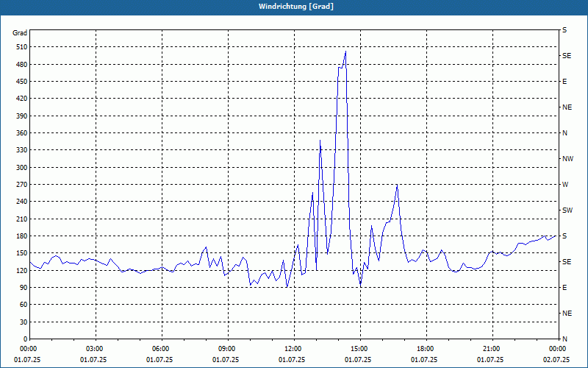
Task: Click the 01.07.25 date under 21:00
Action: pos(490,360)
